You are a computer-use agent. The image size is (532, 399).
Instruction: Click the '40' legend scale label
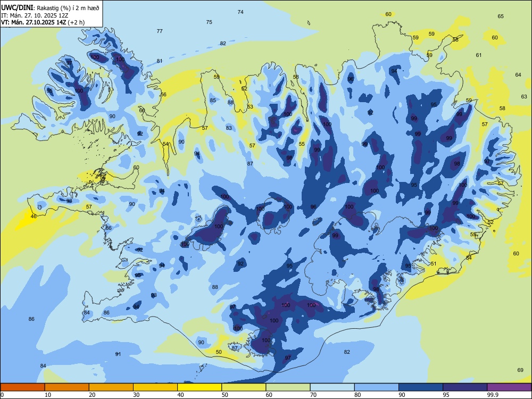[x=181, y=395]
